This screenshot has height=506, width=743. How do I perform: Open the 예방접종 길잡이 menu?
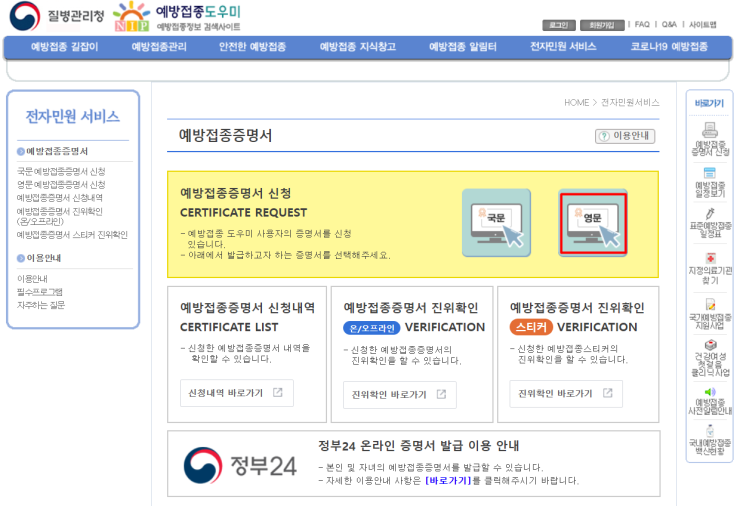pyautogui.click(x=64, y=46)
